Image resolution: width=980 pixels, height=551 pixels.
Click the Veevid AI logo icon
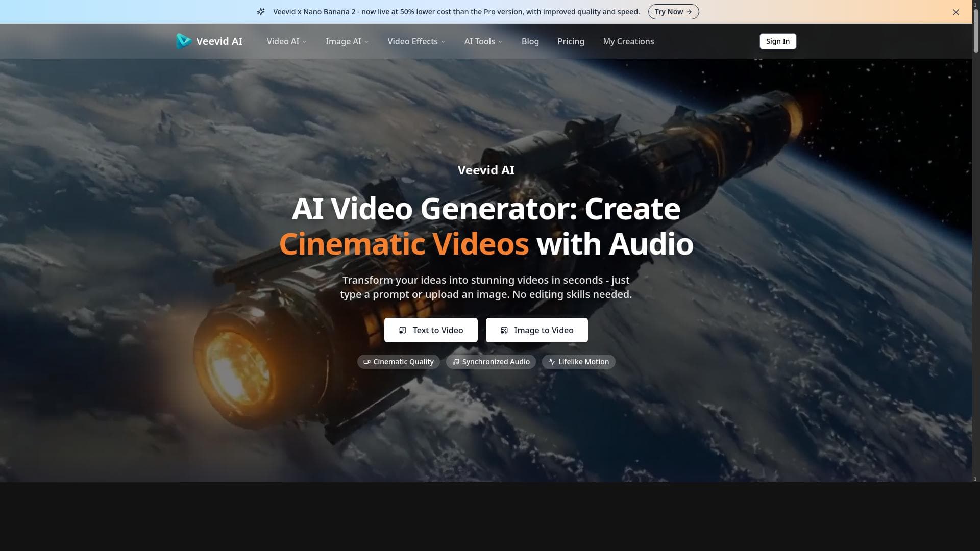183,41
